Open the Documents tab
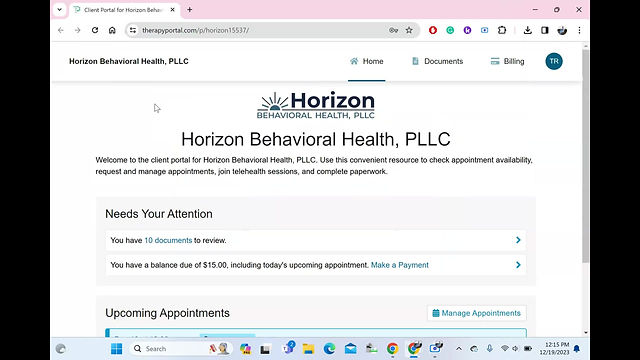The height and width of the screenshot is (360, 640). [437, 61]
